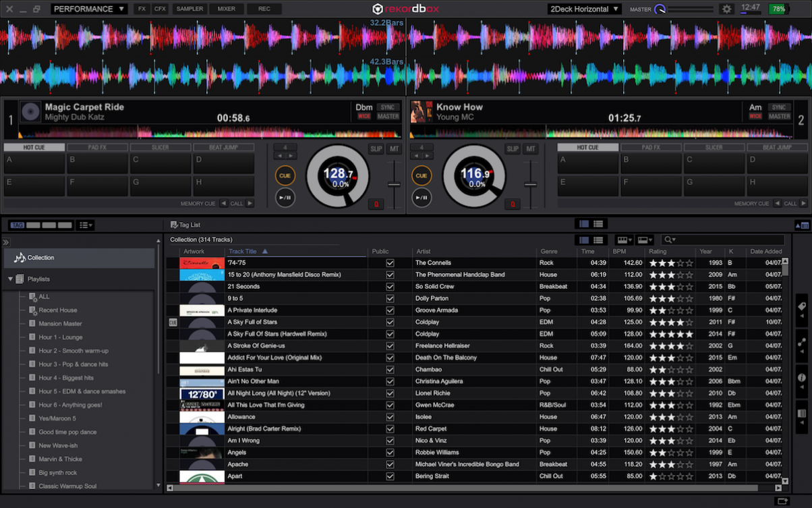This screenshot has width=812, height=508.
Task: Click the Deck 1 album artwork icon
Action: [x=30, y=111]
